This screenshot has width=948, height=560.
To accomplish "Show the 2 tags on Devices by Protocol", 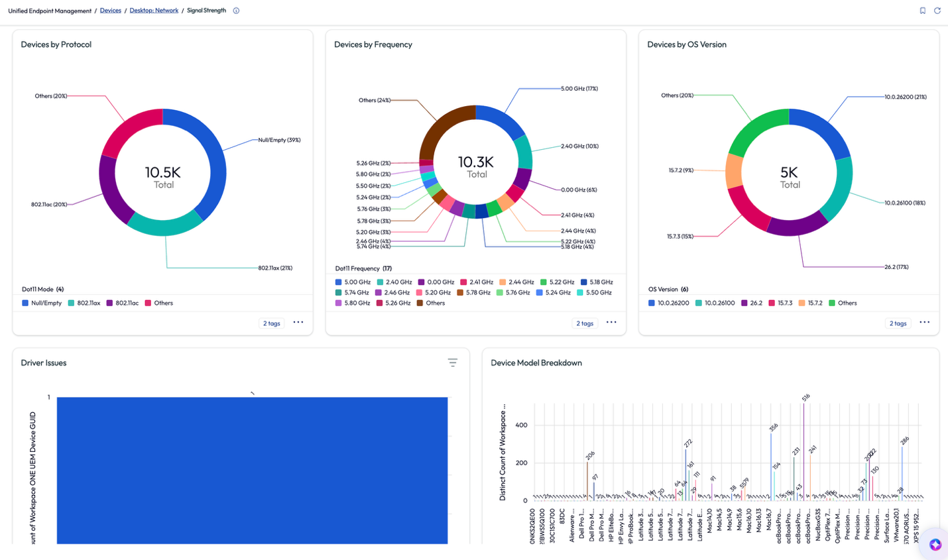I will click(272, 323).
